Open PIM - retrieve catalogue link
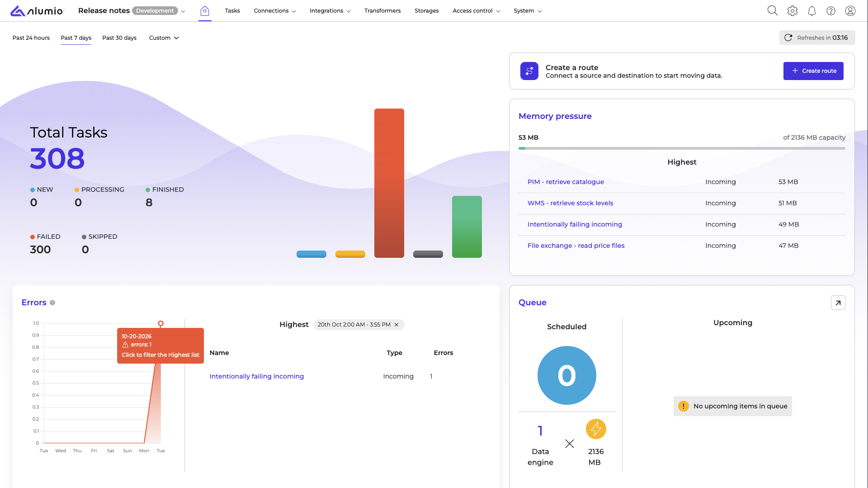868x488 pixels. (x=566, y=182)
